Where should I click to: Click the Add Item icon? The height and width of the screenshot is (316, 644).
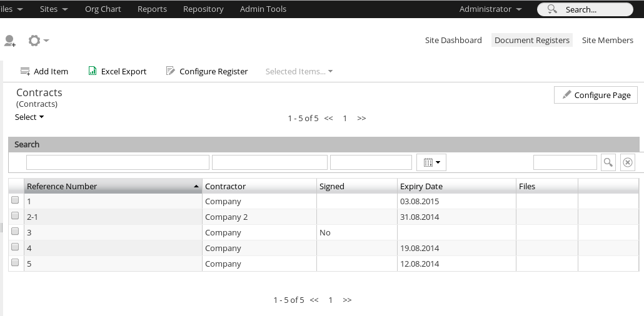pyautogui.click(x=25, y=71)
